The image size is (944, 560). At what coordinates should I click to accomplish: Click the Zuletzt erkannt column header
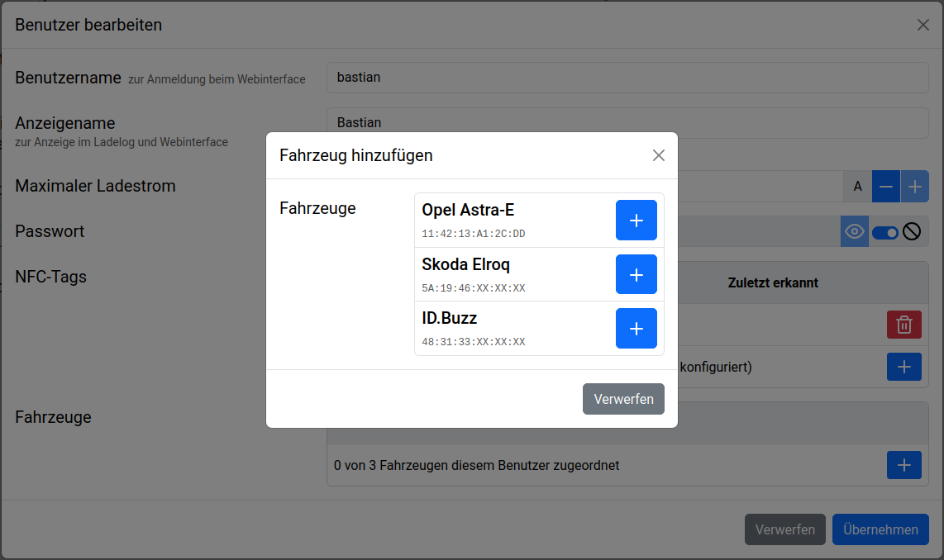[773, 282]
